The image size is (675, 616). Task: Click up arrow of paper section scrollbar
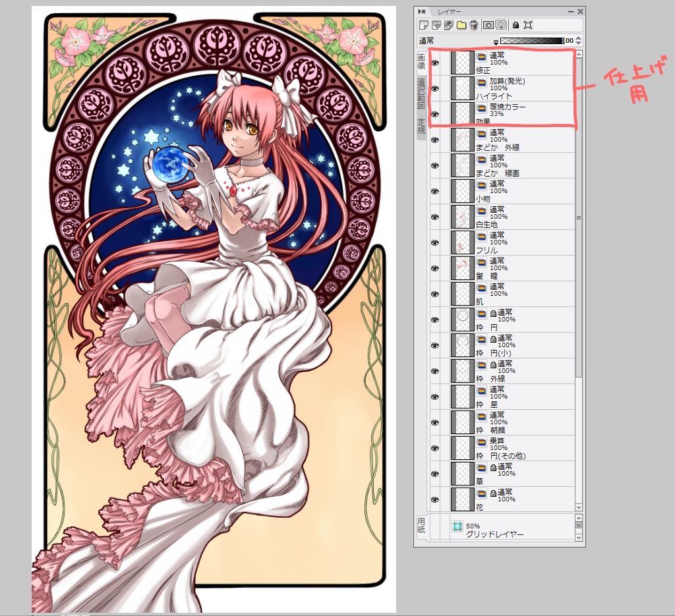point(579,518)
